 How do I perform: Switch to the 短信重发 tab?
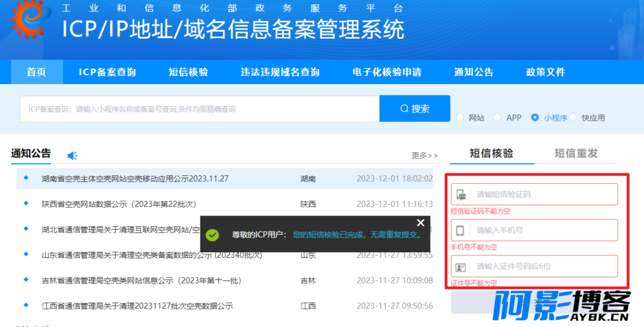[575, 153]
